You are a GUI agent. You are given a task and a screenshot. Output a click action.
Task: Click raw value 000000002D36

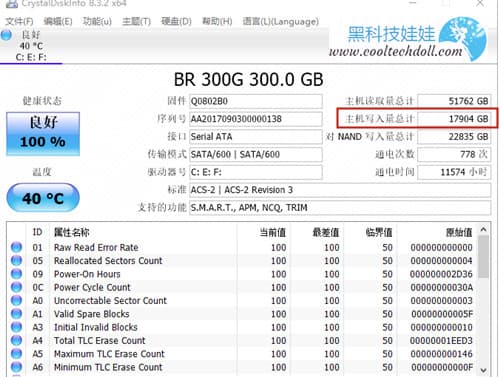[x=441, y=274]
